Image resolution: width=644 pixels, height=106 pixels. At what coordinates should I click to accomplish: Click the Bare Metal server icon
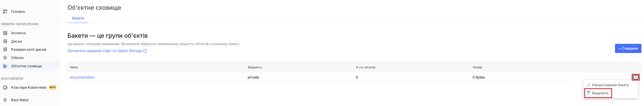(x=5, y=100)
